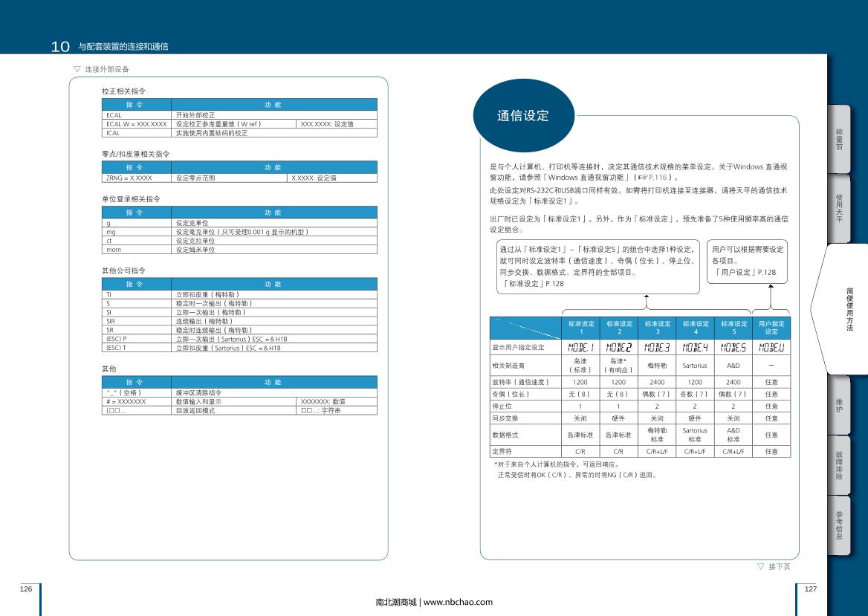Open the 参考信息 side tab
This screenshot has height=616, width=868.
tap(839, 525)
